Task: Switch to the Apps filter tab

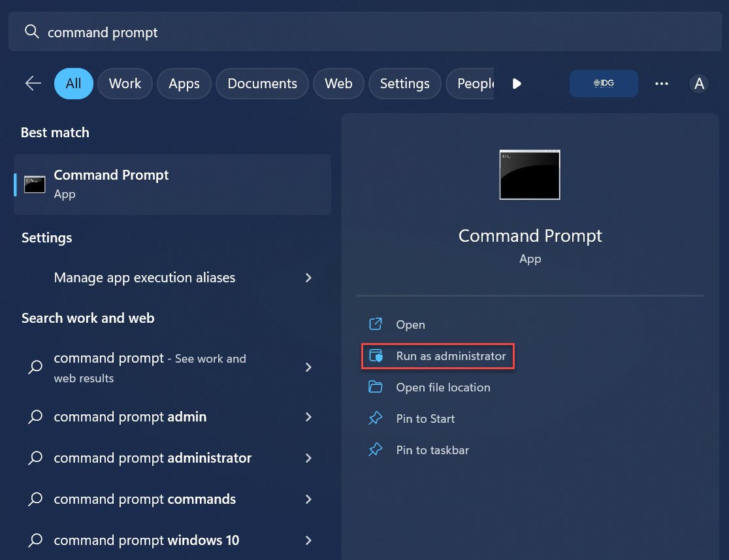Action: click(x=184, y=84)
